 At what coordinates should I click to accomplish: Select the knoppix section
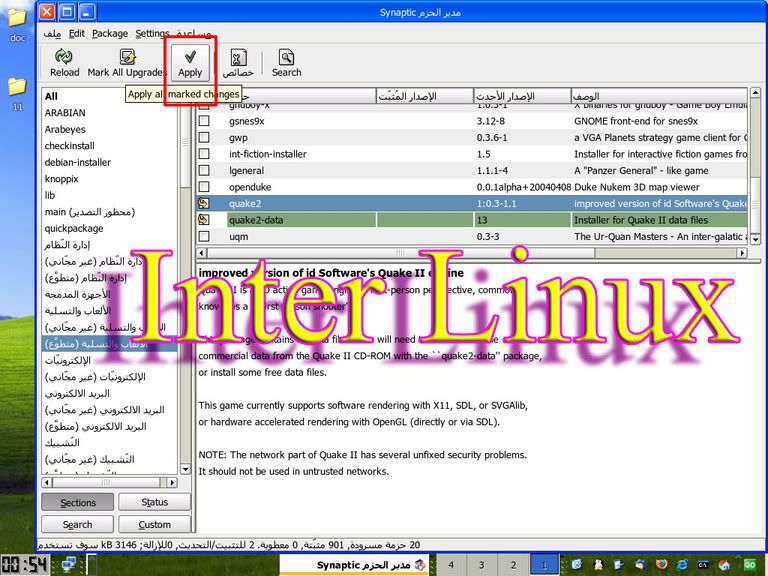(x=110, y=179)
